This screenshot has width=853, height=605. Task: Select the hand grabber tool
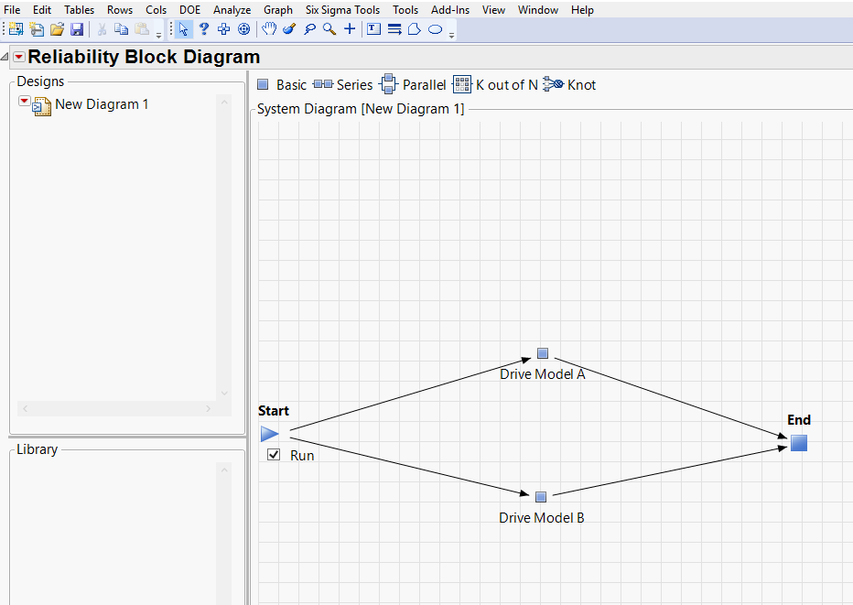click(269, 29)
